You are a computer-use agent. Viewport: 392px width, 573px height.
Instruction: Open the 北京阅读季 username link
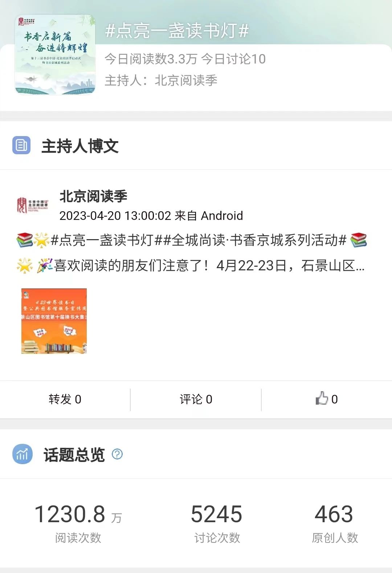pos(93,196)
